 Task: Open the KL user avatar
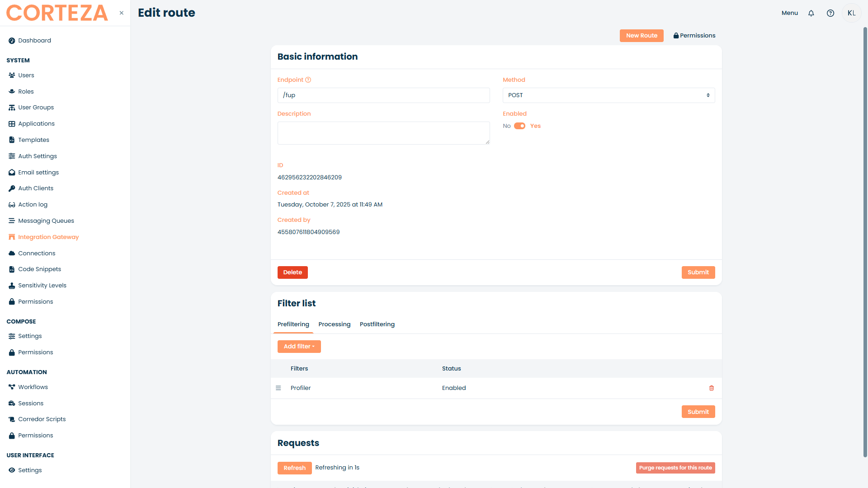[x=852, y=13]
